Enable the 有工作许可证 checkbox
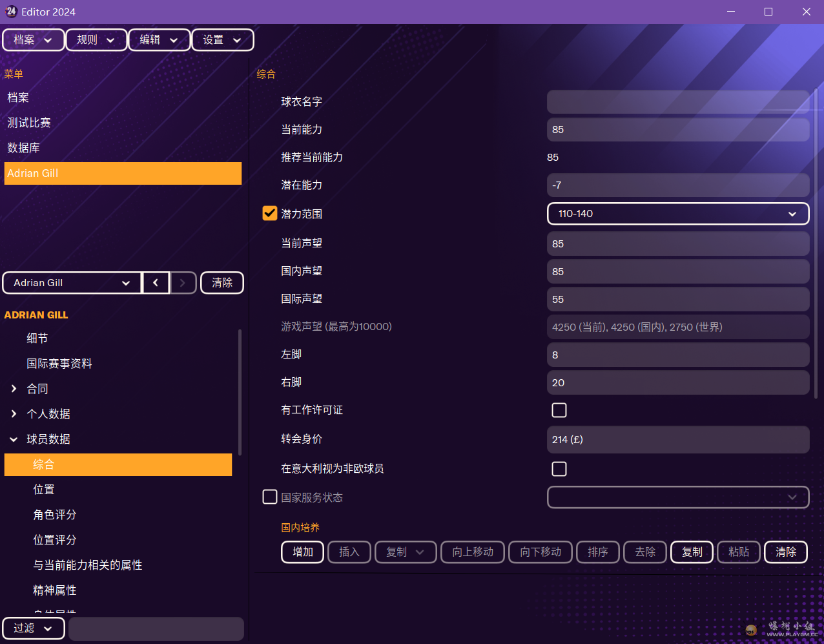This screenshot has height=644, width=824. coord(559,410)
